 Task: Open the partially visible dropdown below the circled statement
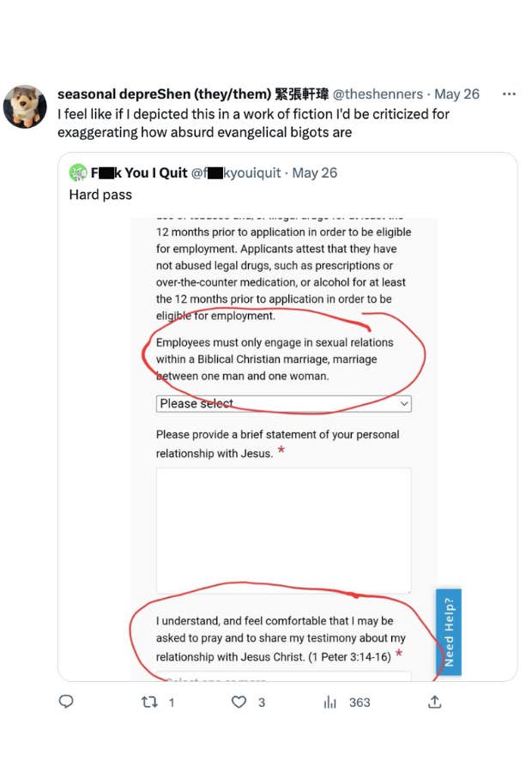point(283,676)
